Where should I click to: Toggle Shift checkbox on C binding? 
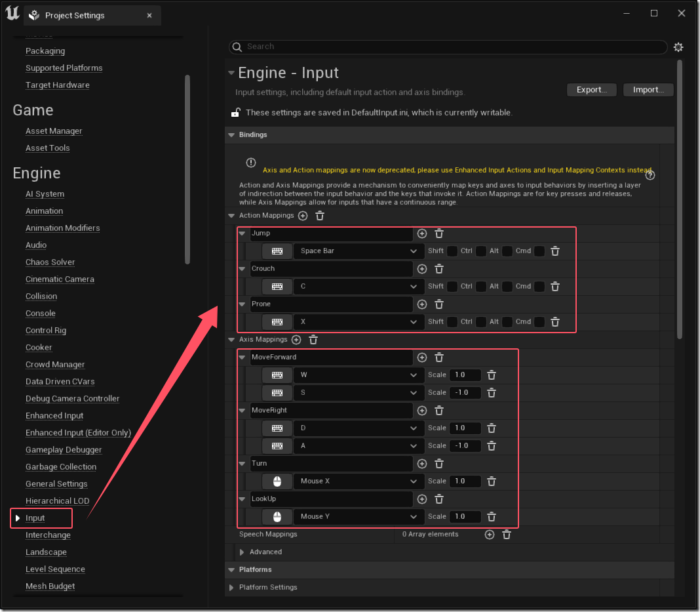[x=452, y=287]
